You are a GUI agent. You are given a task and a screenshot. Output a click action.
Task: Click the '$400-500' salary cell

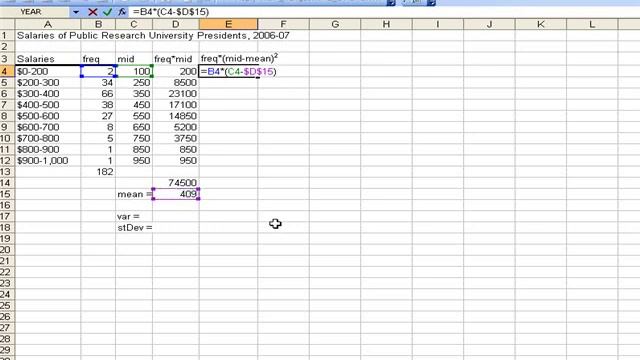[x=48, y=105]
